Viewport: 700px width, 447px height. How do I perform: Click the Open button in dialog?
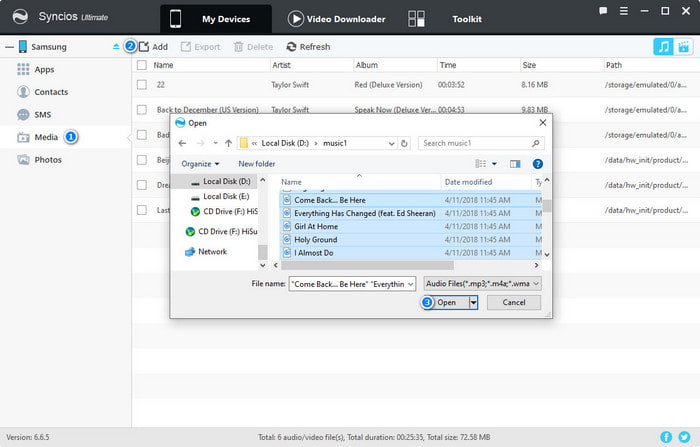tap(446, 302)
